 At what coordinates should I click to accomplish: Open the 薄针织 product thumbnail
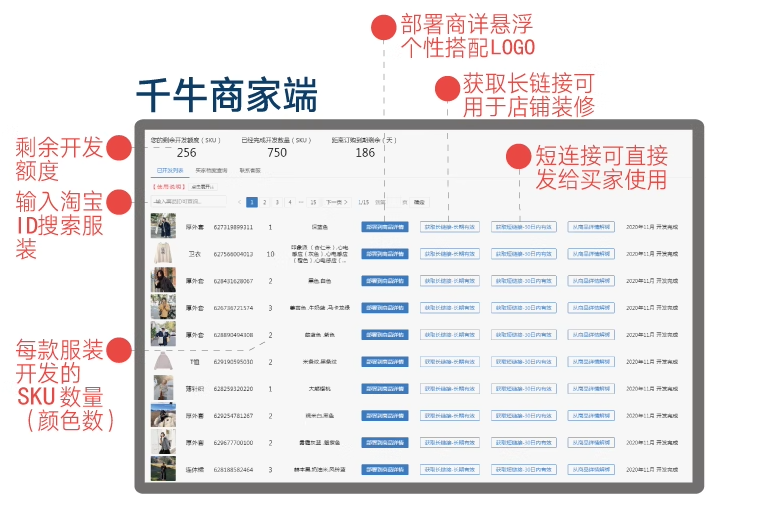163,388
